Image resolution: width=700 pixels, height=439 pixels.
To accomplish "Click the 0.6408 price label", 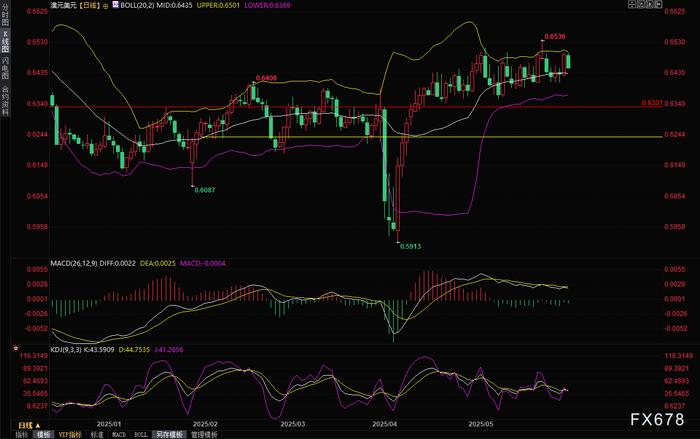I will [267, 78].
